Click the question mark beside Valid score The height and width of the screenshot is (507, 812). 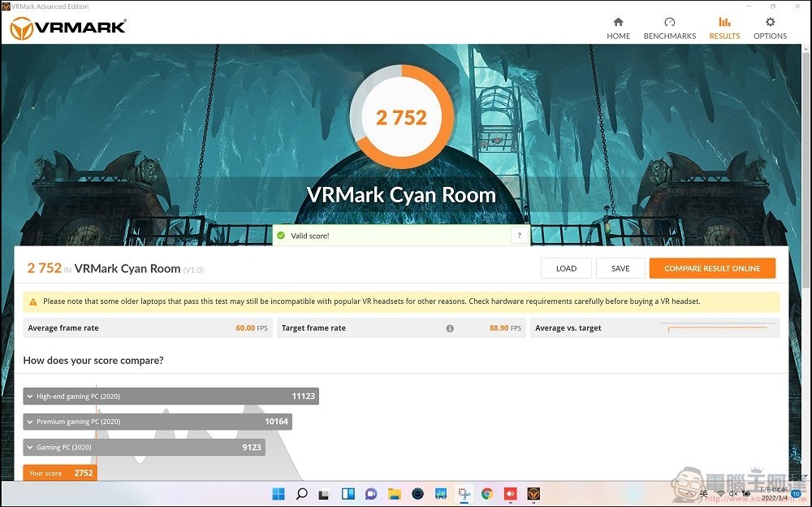[520, 236]
